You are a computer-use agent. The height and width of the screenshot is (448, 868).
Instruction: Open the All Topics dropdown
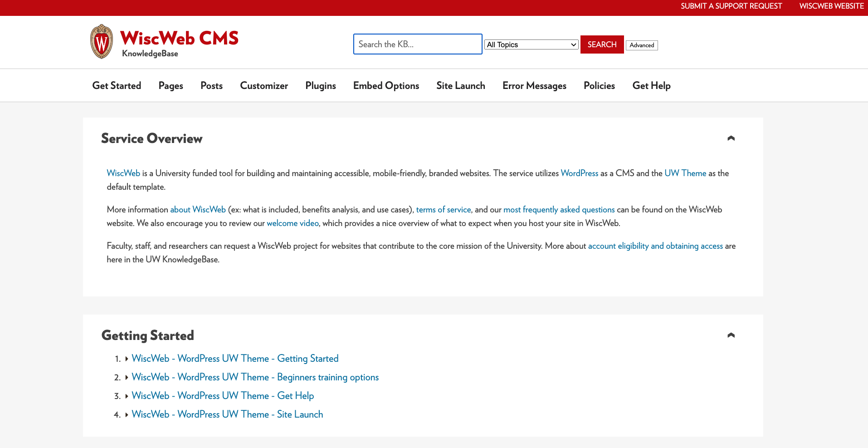532,44
